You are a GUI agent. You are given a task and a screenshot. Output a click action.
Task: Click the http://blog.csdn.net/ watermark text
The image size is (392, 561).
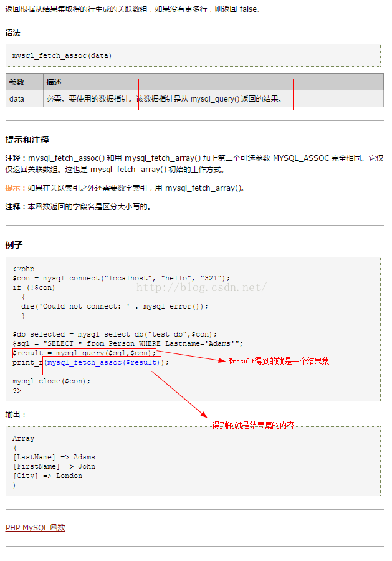coord(201,287)
